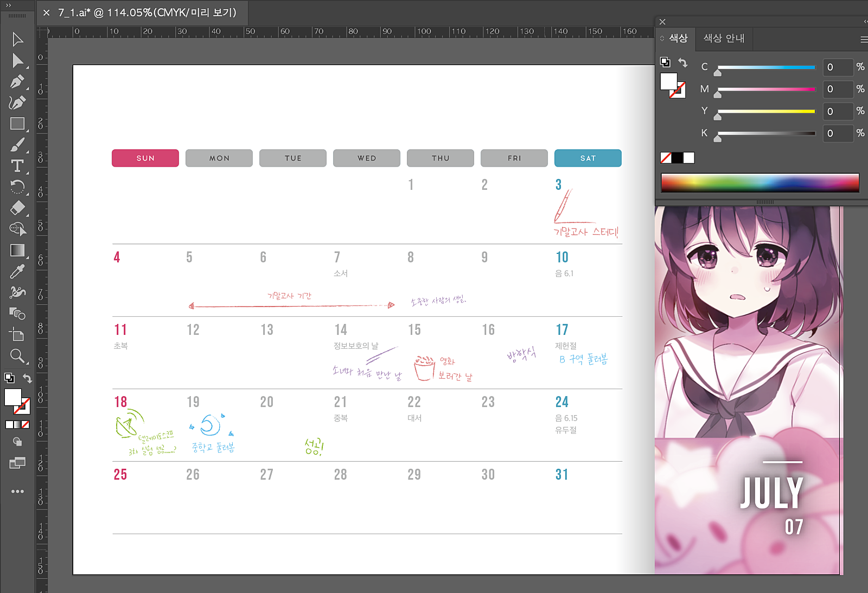Set toolbar color mode to Gradient
The height and width of the screenshot is (593, 868).
click(17, 425)
